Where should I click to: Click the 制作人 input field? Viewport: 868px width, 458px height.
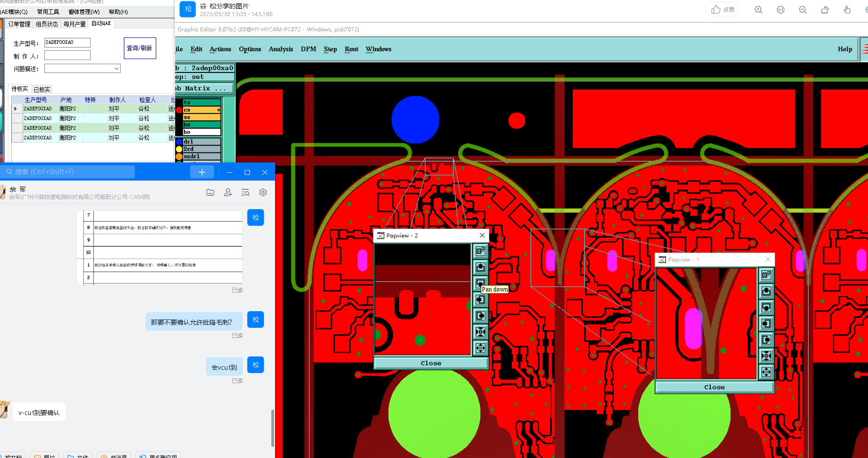(x=67, y=55)
